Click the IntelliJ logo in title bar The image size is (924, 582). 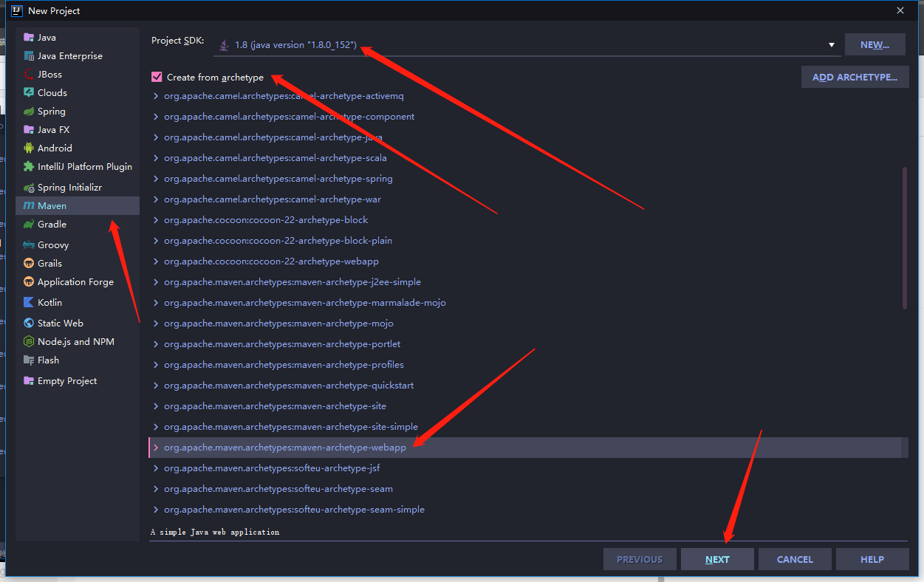point(16,10)
